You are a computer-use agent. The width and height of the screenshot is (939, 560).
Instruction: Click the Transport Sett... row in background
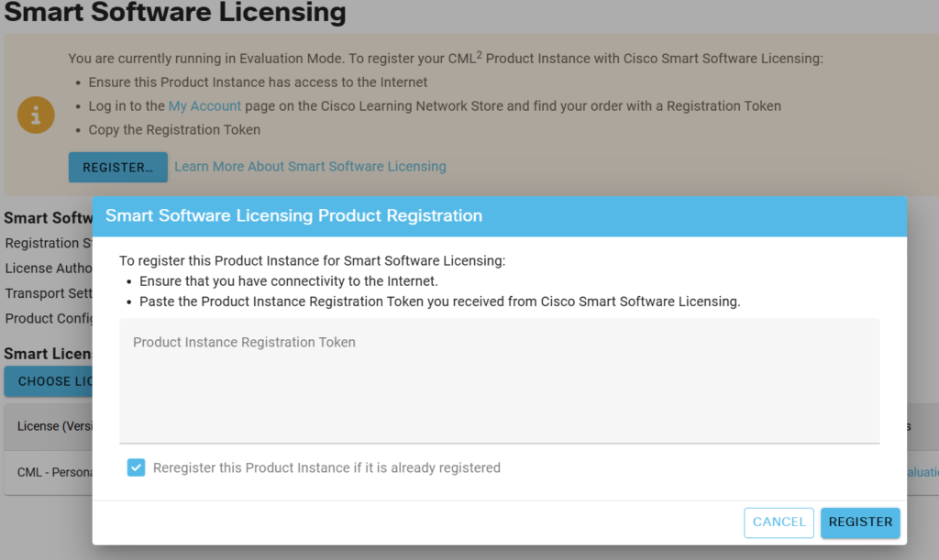[49, 293]
